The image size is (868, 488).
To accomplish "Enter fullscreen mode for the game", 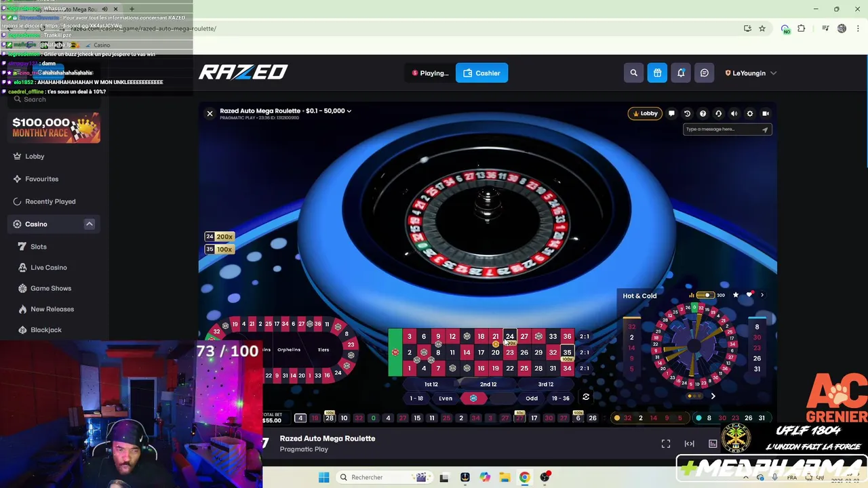I will click(666, 443).
